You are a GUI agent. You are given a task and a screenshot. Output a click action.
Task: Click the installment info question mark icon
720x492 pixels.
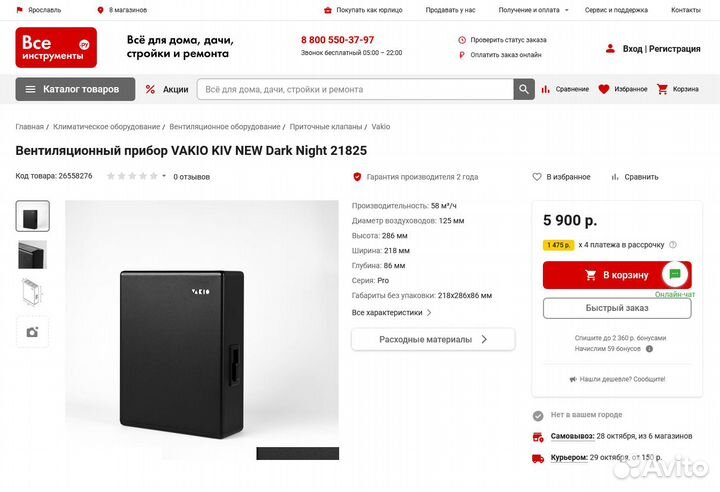coord(673,244)
